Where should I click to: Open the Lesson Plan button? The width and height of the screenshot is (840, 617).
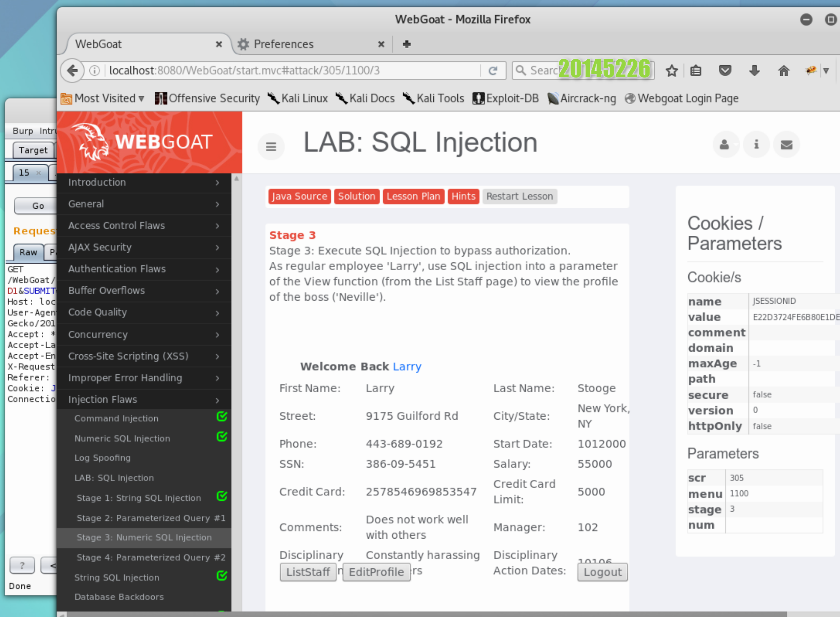point(414,197)
